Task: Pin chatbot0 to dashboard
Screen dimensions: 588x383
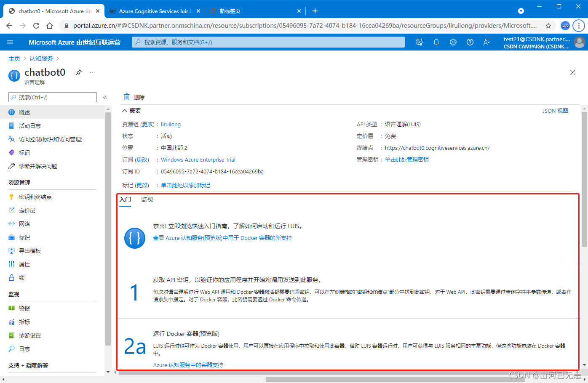Action: click(x=78, y=72)
